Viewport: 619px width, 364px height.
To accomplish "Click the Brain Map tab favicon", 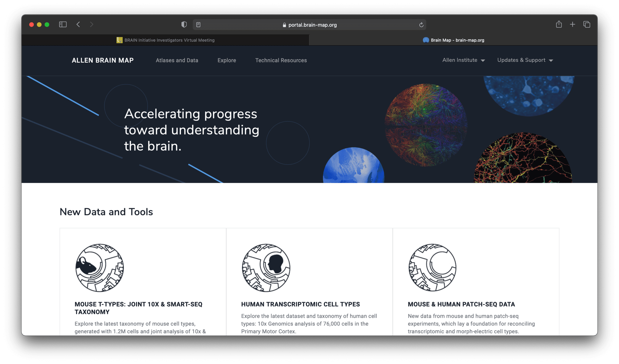I will 426,40.
